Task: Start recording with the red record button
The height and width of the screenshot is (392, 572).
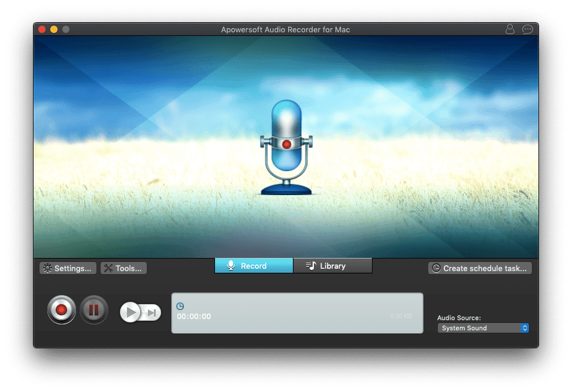Action: (62, 310)
